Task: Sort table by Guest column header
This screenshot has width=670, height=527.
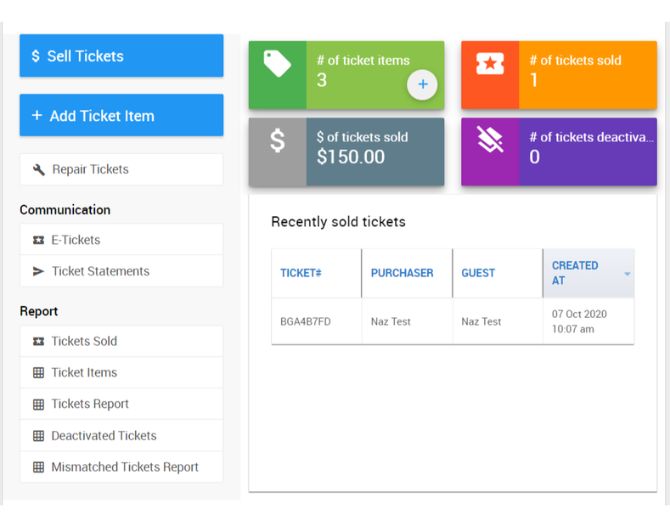Action: (x=478, y=273)
